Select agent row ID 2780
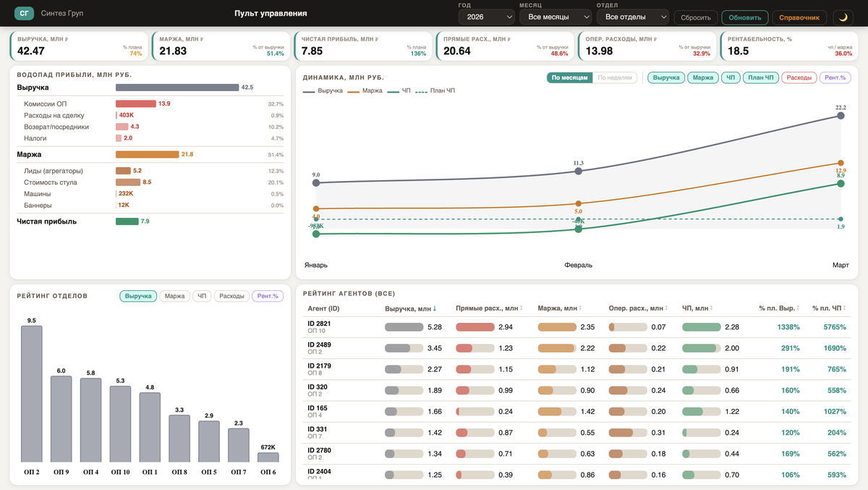The width and height of the screenshot is (868, 490). (576, 453)
